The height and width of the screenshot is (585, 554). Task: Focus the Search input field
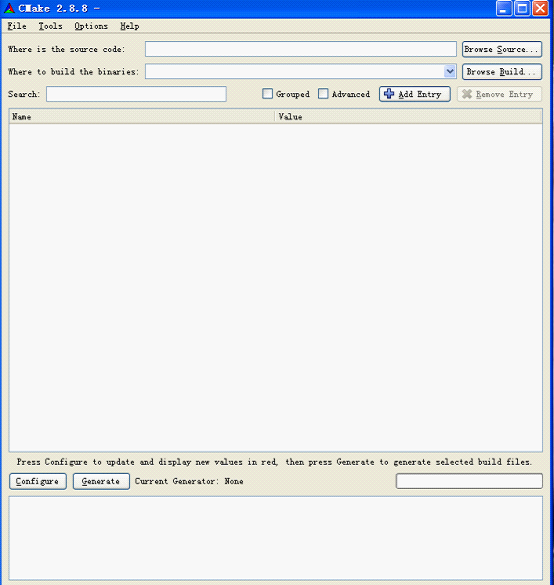point(136,94)
